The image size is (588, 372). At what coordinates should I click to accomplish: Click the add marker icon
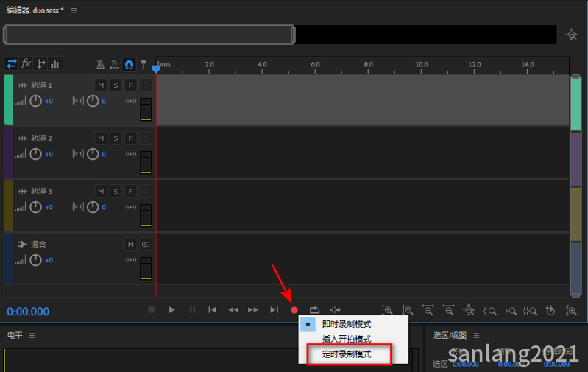[x=144, y=64]
